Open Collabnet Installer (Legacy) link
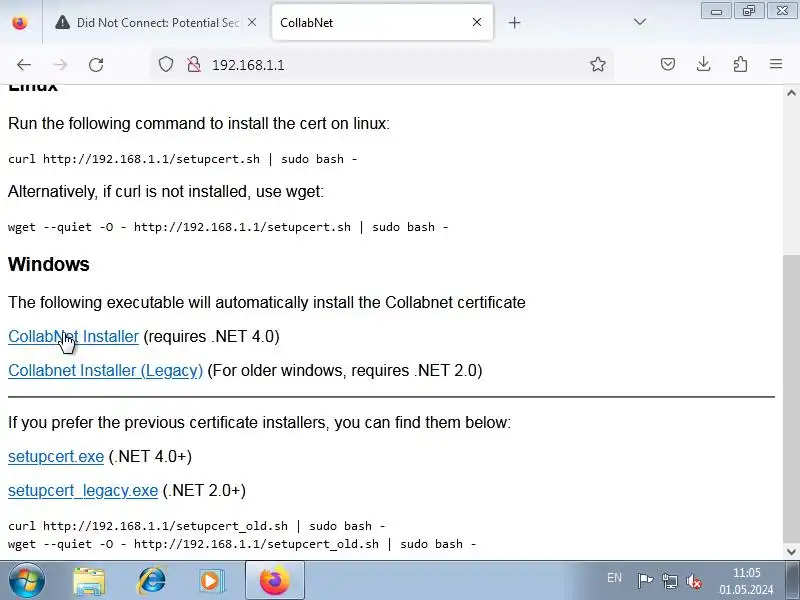The image size is (800, 600). click(x=106, y=370)
